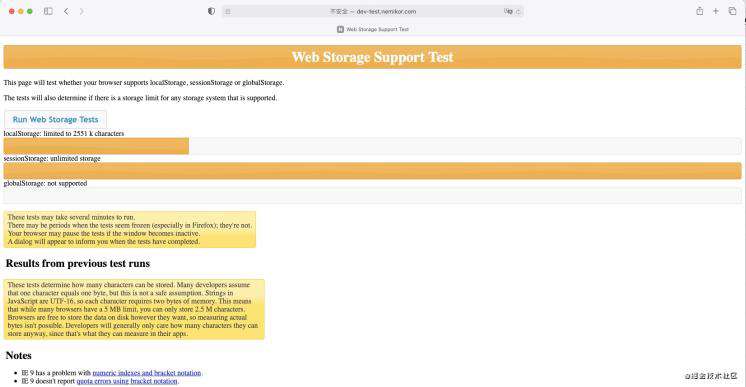Click 'A dialog will appear to inform you' line
The height and width of the screenshot is (387, 746).
pos(104,241)
